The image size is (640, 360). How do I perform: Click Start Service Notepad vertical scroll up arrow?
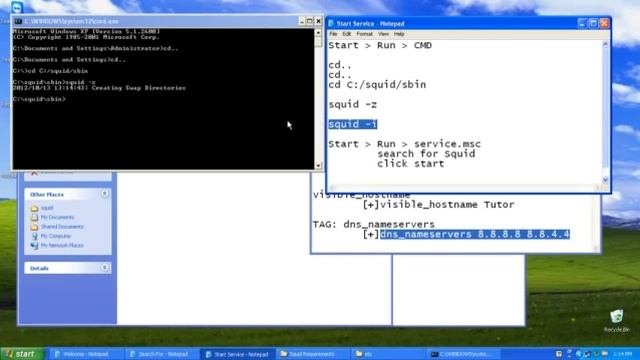[x=605, y=44]
